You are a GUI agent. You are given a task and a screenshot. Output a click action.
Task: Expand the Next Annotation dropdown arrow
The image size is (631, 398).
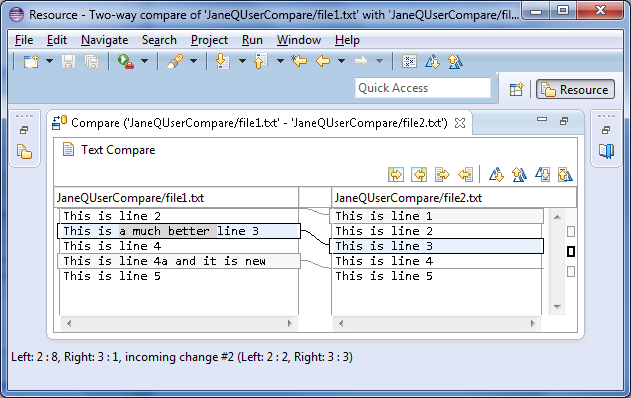pyautogui.click(x=242, y=62)
